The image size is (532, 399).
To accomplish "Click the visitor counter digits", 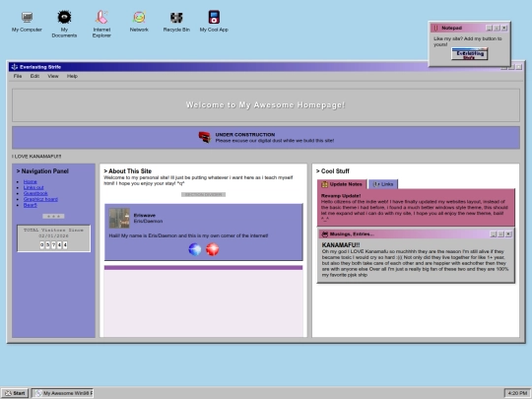I will click(x=53, y=244).
